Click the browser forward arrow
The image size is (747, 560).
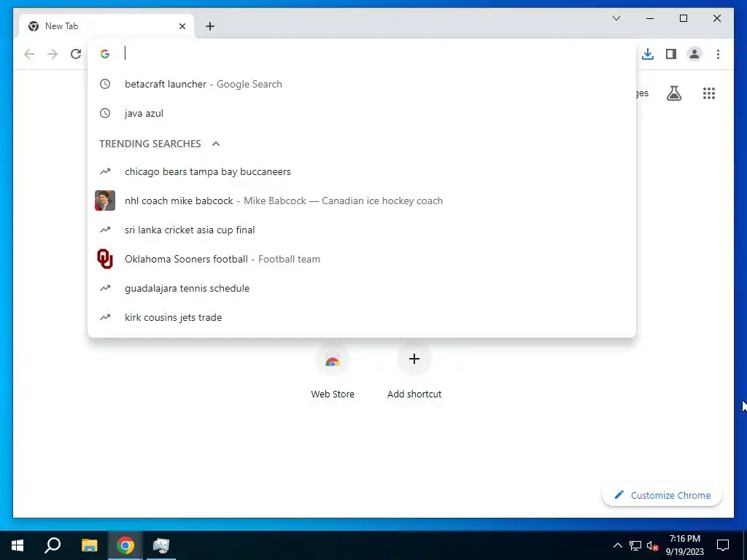(x=53, y=54)
